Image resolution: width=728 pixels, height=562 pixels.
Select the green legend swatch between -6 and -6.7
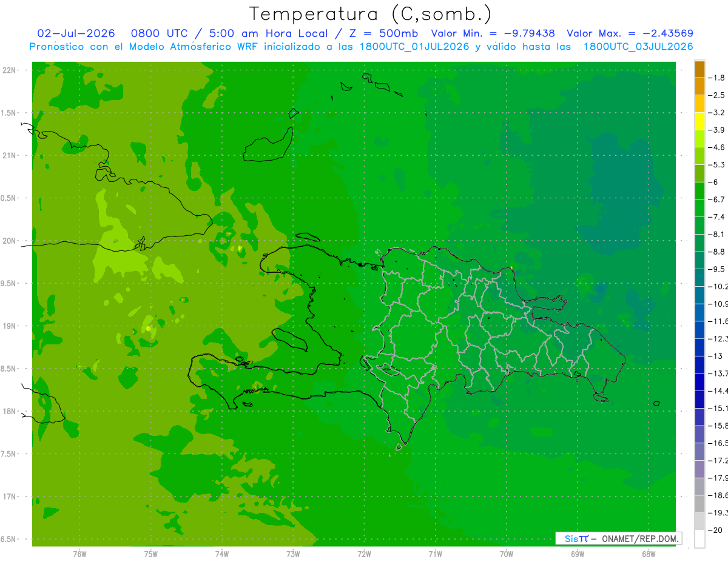(699, 191)
